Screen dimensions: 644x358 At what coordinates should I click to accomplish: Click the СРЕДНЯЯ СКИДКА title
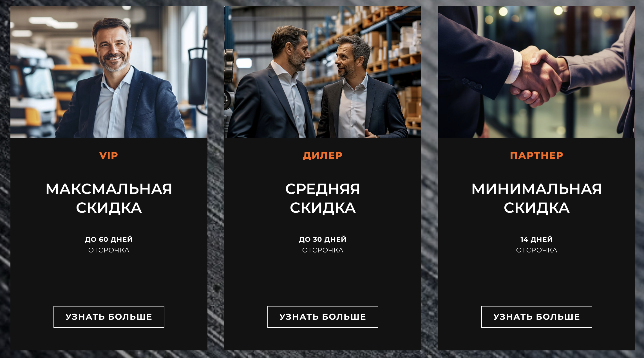(323, 198)
